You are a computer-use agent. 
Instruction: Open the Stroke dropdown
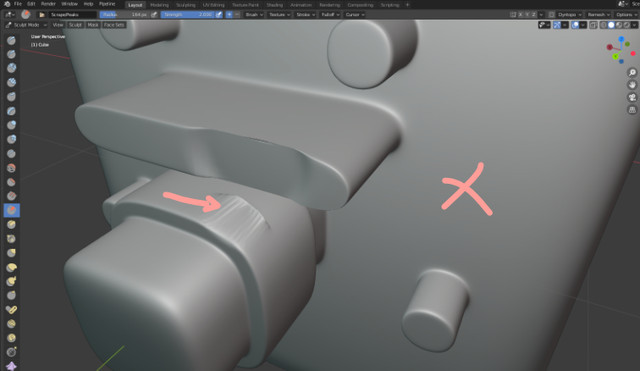pyautogui.click(x=306, y=15)
